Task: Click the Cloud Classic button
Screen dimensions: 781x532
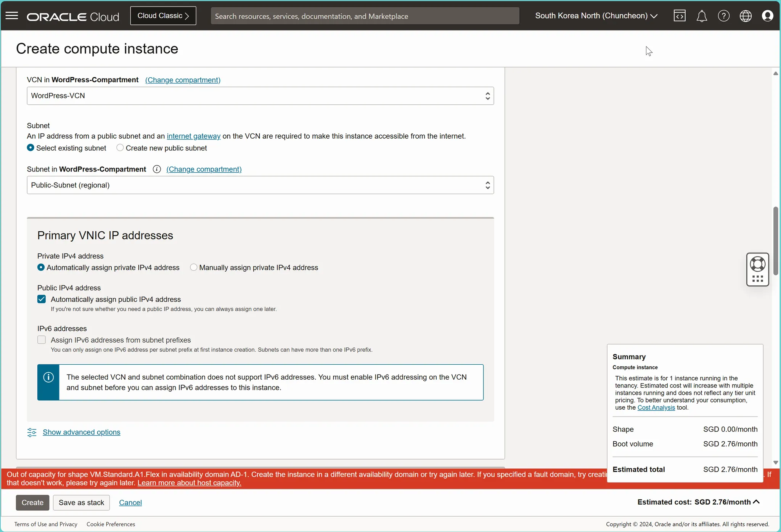Action: (x=163, y=16)
